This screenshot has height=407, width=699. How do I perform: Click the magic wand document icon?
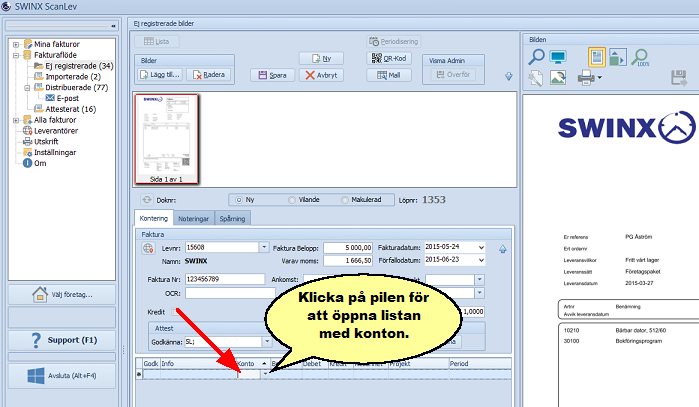click(536, 78)
